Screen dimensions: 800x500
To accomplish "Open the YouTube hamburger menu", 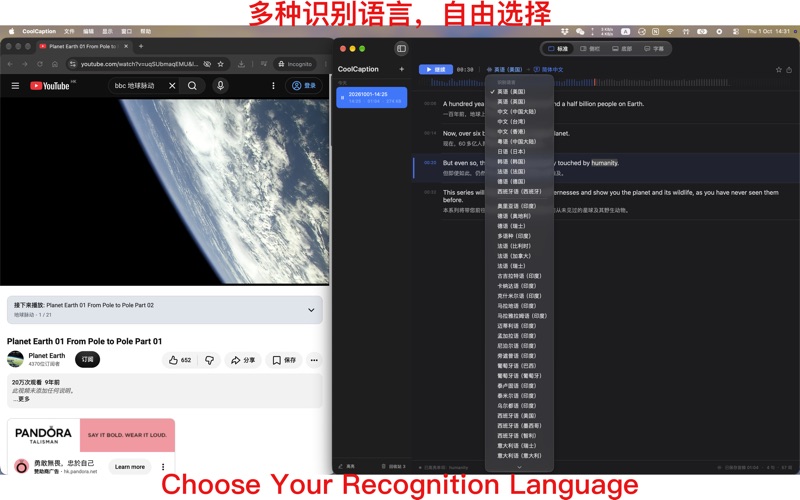I will (15, 86).
